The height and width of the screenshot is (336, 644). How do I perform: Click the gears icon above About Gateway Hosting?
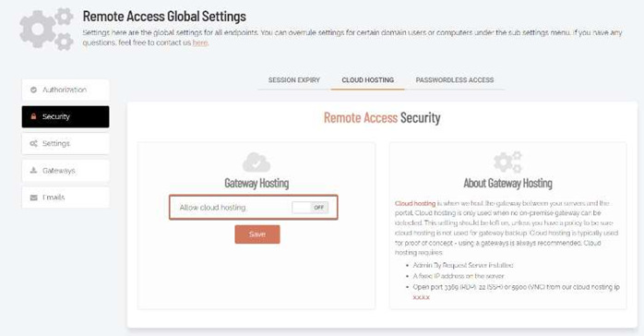(507, 162)
